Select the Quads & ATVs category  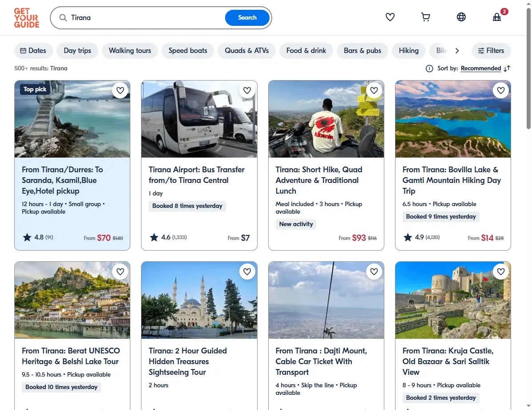[247, 51]
